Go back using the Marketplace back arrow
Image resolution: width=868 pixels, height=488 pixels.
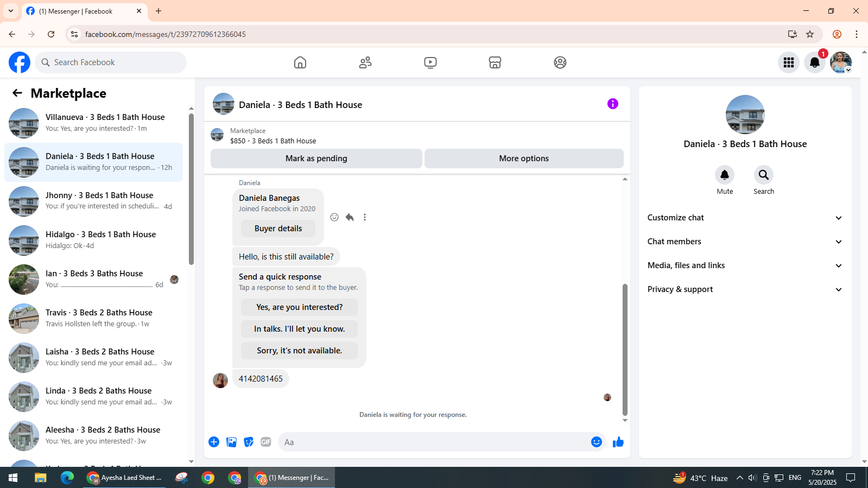click(x=17, y=93)
